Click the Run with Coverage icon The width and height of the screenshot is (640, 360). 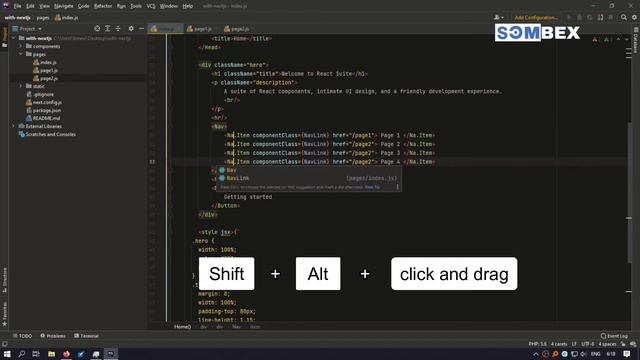pos(590,18)
